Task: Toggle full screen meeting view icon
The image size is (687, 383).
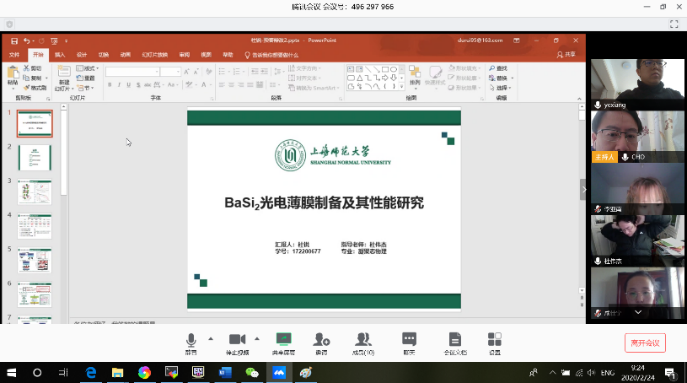Action: pyautogui.click(x=674, y=24)
